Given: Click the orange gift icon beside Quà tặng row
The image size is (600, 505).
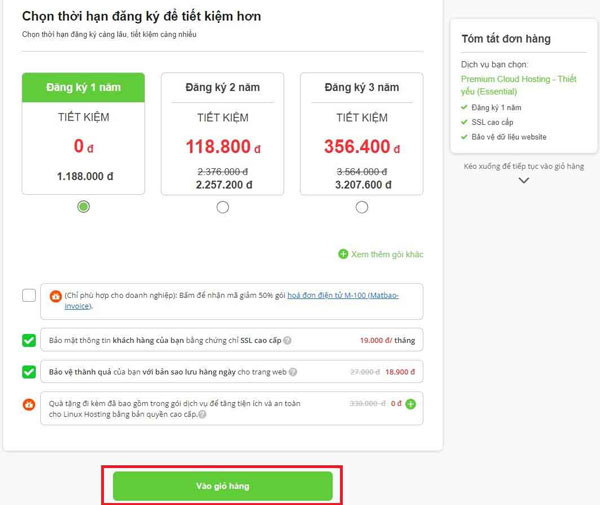Looking at the screenshot, I should 29,404.
